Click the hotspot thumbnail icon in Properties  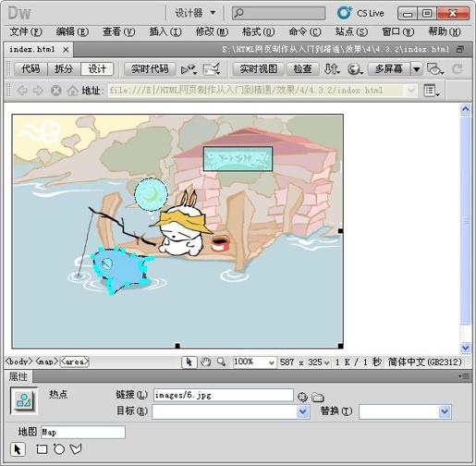pyautogui.click(x=24, y=400)
